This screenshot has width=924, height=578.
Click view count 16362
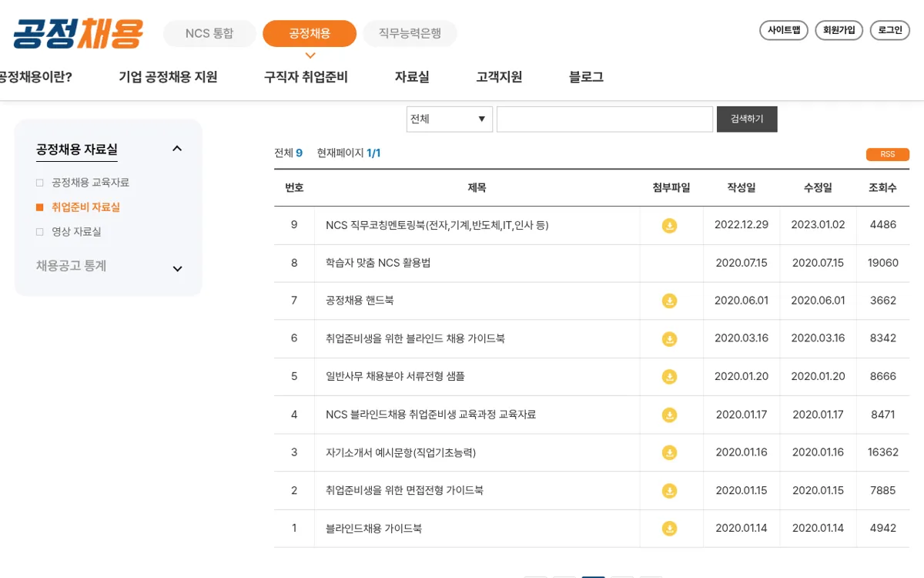tap(882, 452)
